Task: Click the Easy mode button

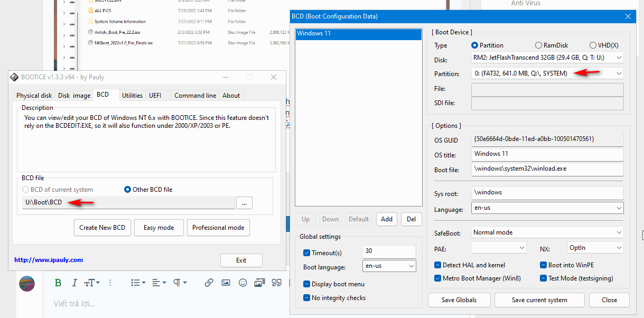Action: tap(158, 228)
